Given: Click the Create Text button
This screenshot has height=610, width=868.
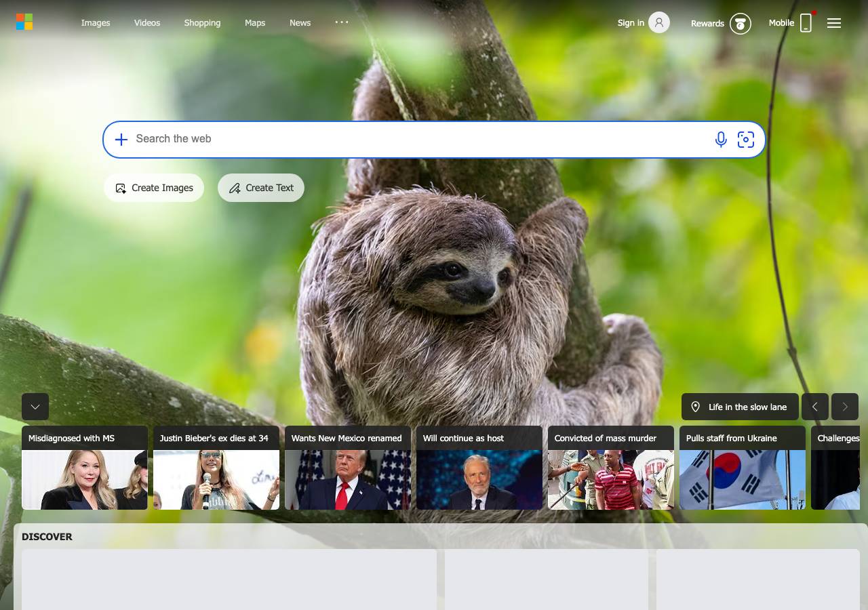Looking at the screenshot, I should point(261,188).
